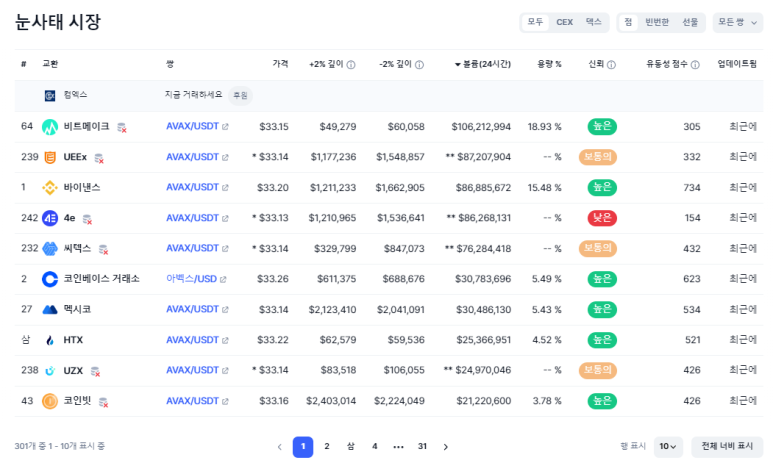
Task: Click the info icon beside -2% 깊이
Action: [420, 65]
